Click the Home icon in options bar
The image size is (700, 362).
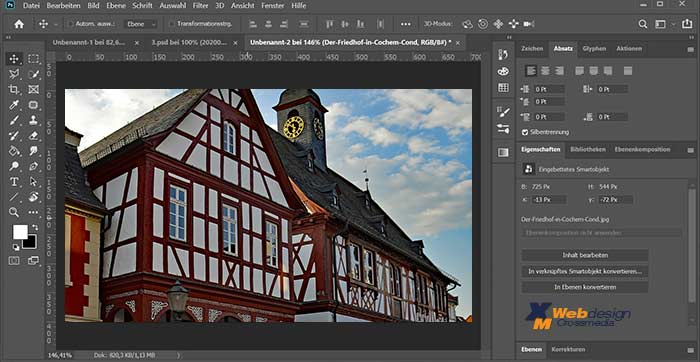[19, 24]
